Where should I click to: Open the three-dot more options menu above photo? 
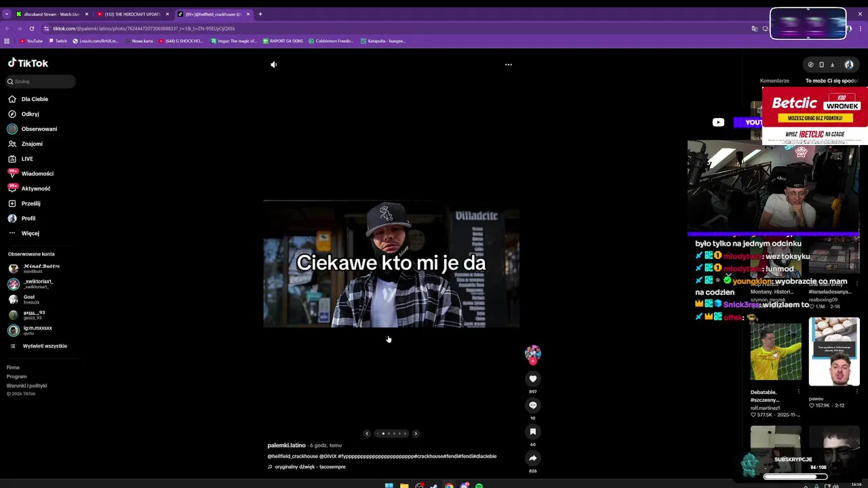[509, 64]
